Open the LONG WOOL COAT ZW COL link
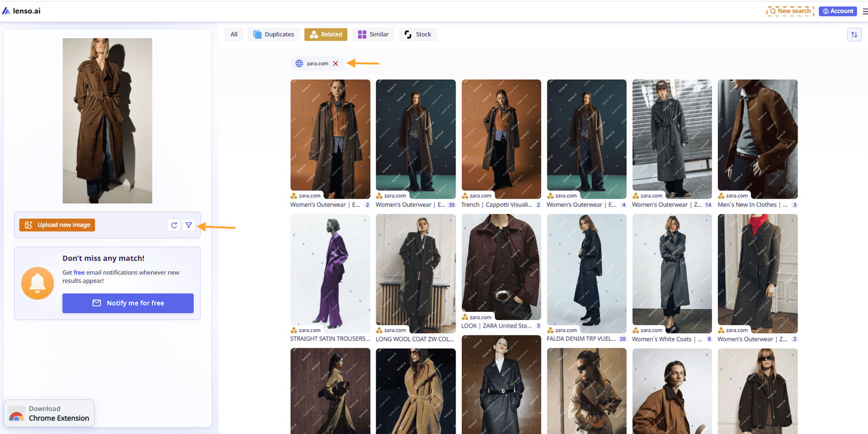This screenshot has height=434, width=868. (415, 339)
